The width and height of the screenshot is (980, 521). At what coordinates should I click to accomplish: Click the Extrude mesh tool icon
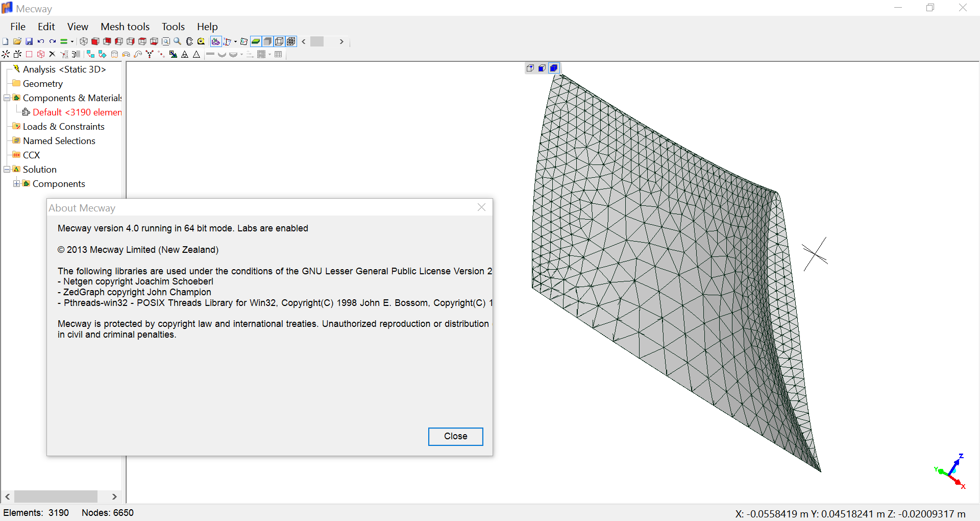(114, 54)
